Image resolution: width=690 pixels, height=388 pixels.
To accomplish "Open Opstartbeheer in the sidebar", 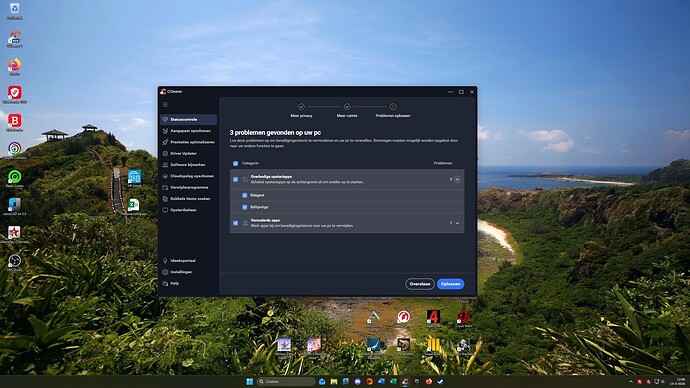I will tap(188, 210).
